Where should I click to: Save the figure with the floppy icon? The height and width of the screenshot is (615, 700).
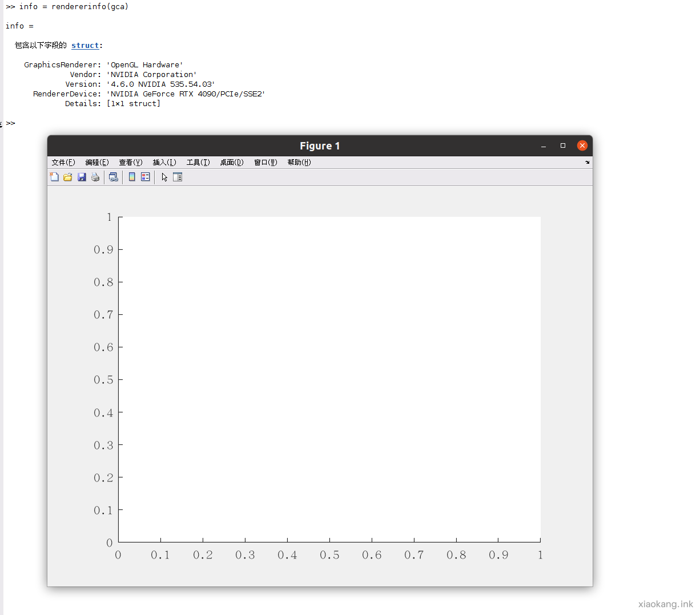pos(82,177)
